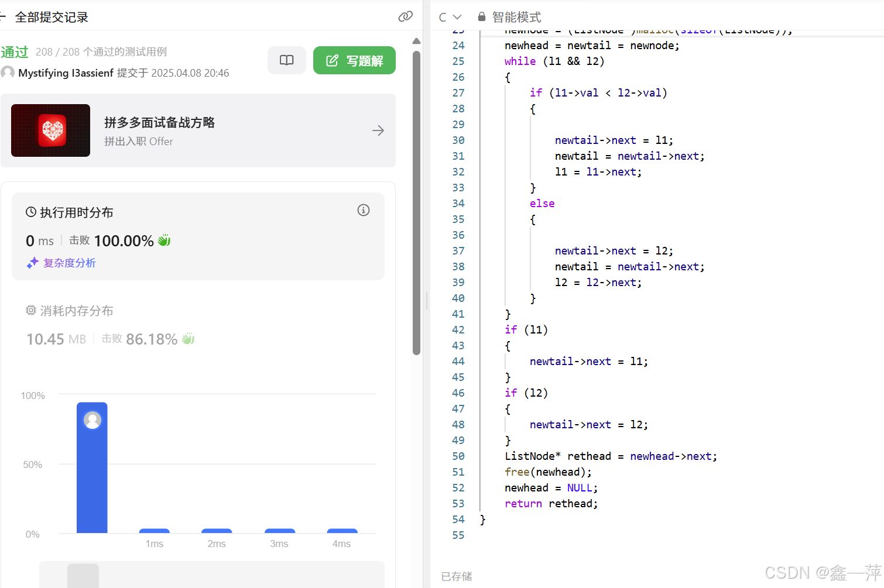Click the clock icon next to 执行用时分布

coord(31,212)
